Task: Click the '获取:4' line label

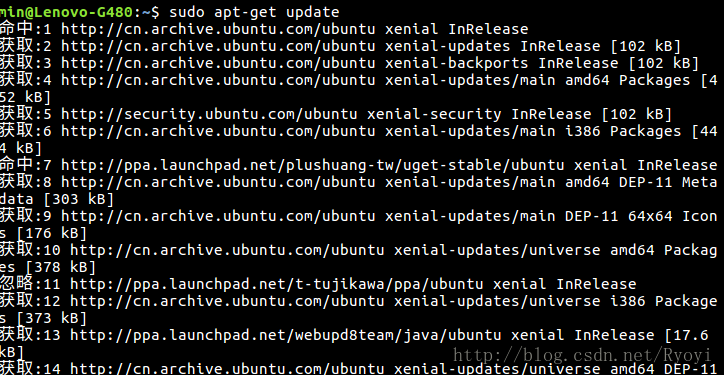Action: [x=25, y=80]
